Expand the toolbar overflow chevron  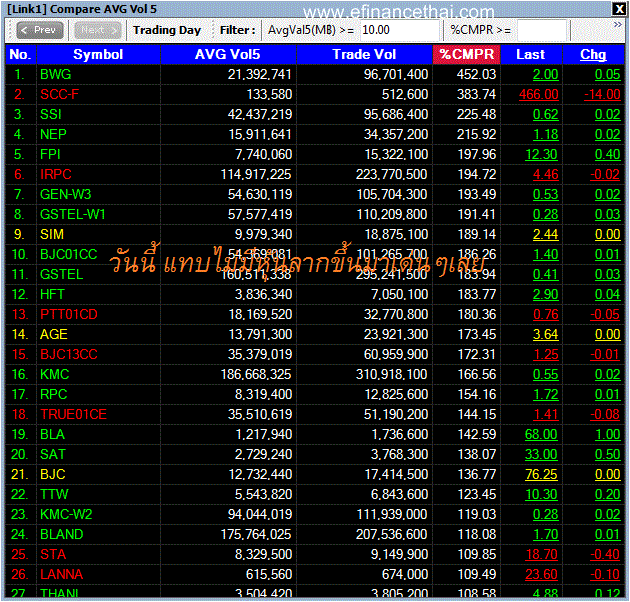618,25
